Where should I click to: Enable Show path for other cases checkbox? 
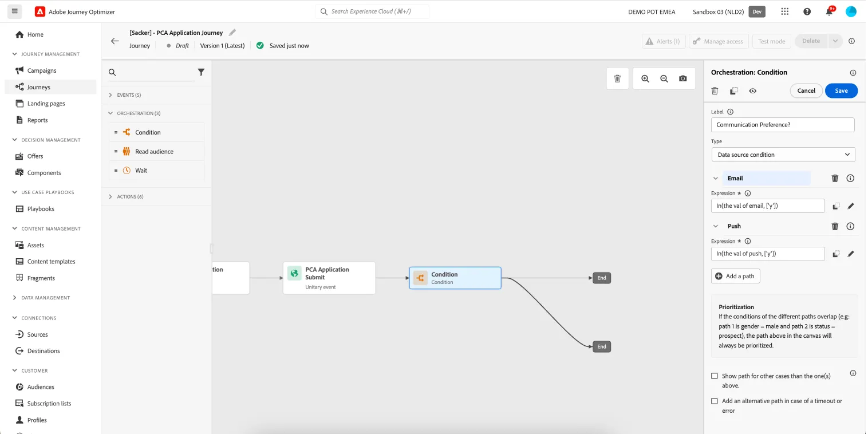715,376
